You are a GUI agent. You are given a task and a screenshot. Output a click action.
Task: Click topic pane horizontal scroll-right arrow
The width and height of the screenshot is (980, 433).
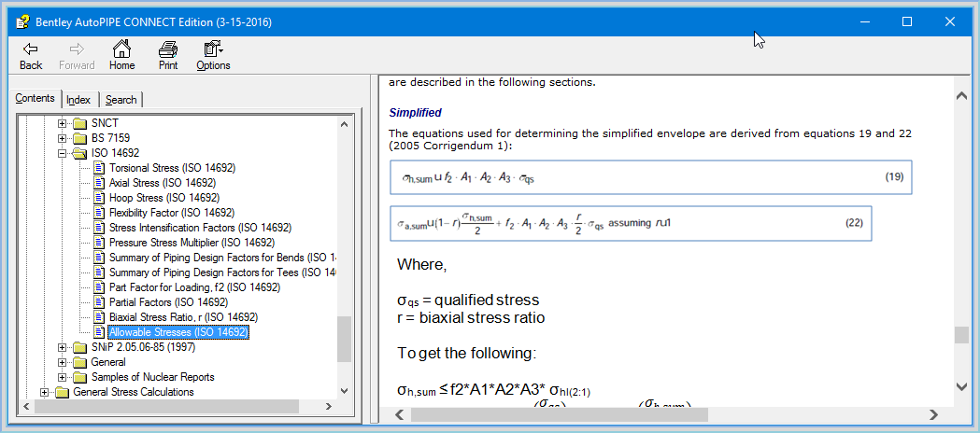click(x=933, y=415)
